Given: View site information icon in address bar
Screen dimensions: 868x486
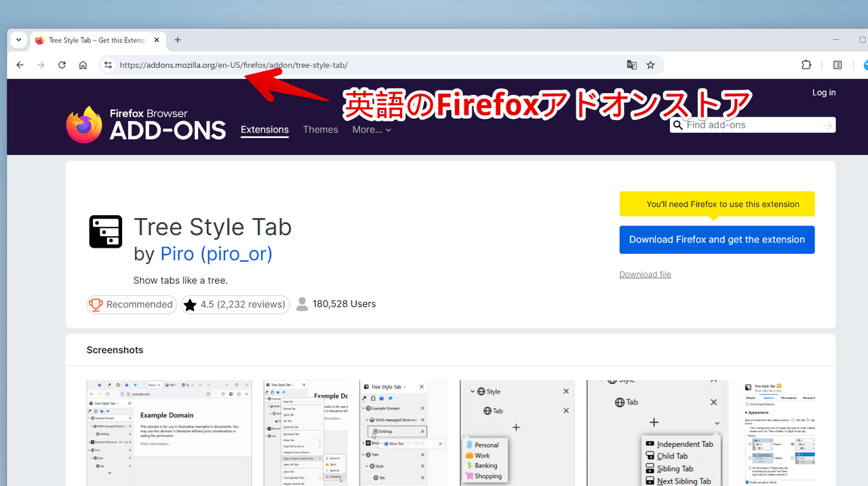Looking at the screenshot, I should coord(107,65).
